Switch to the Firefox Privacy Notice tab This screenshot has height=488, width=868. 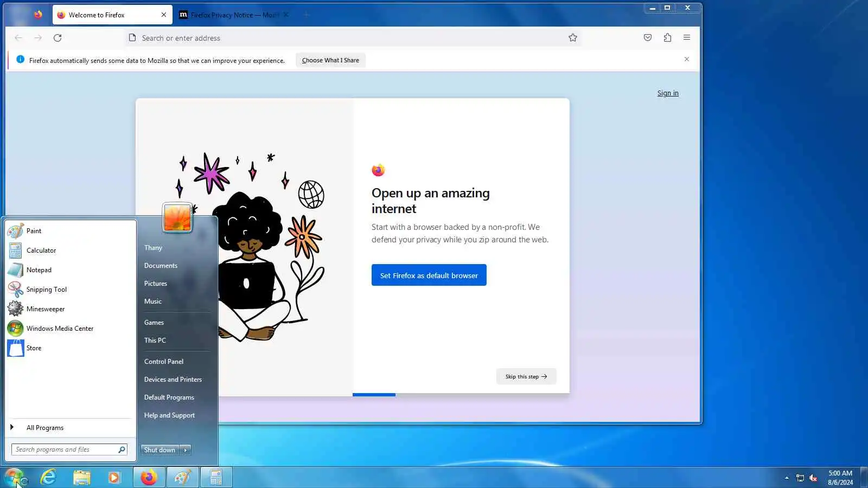pos(234,15)
